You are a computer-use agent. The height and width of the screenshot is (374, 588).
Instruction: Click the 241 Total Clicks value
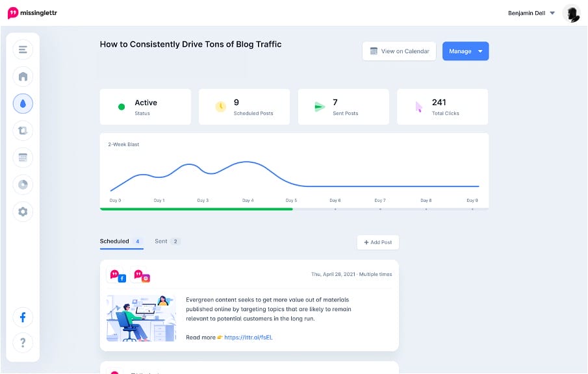pyautogui.click(x=439, y=103)
